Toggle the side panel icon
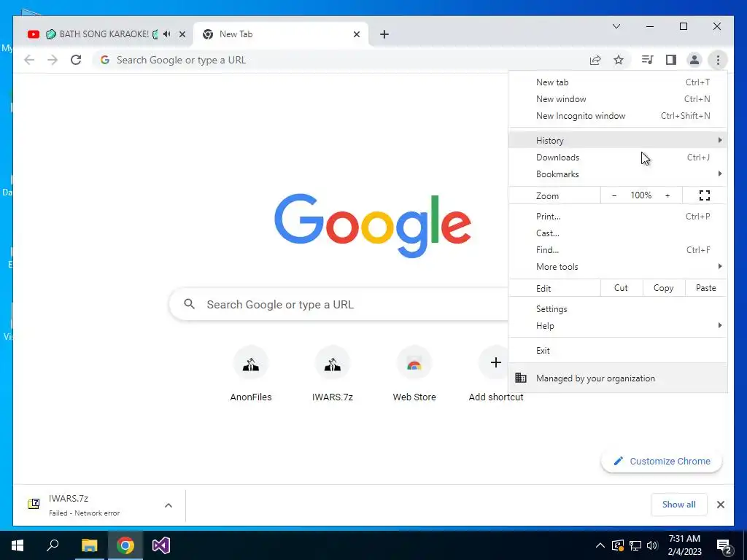Image resolution: width=747 pixels, height=560 pixels. tap(671, 60)
